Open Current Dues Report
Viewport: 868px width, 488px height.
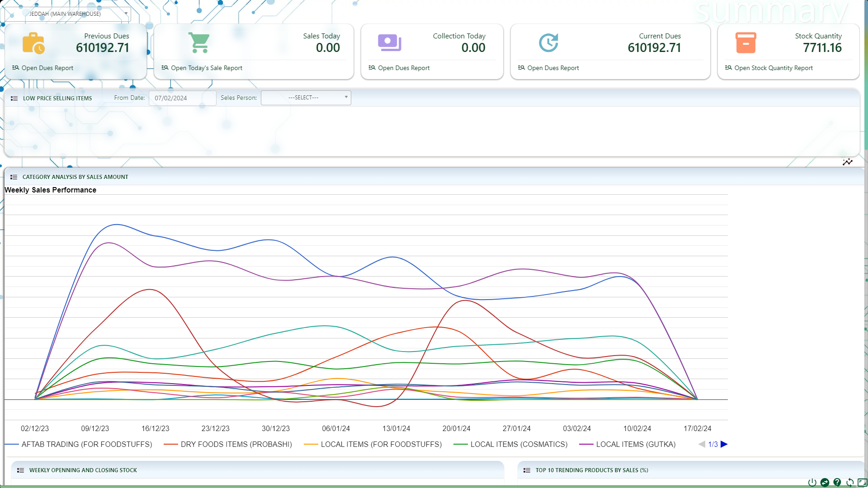(x=548, y=68)
